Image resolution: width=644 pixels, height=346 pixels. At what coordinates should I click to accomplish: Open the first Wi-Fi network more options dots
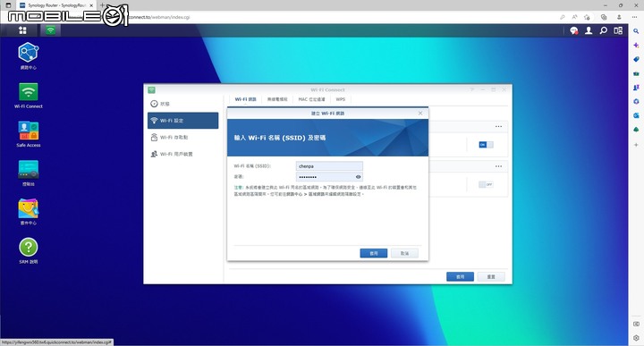(498, 126)
